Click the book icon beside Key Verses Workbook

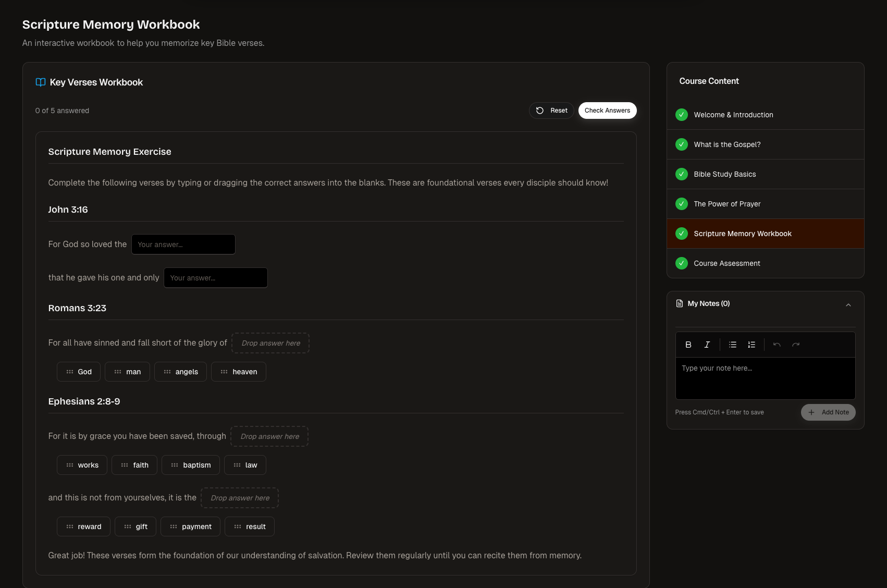(41, 82)
